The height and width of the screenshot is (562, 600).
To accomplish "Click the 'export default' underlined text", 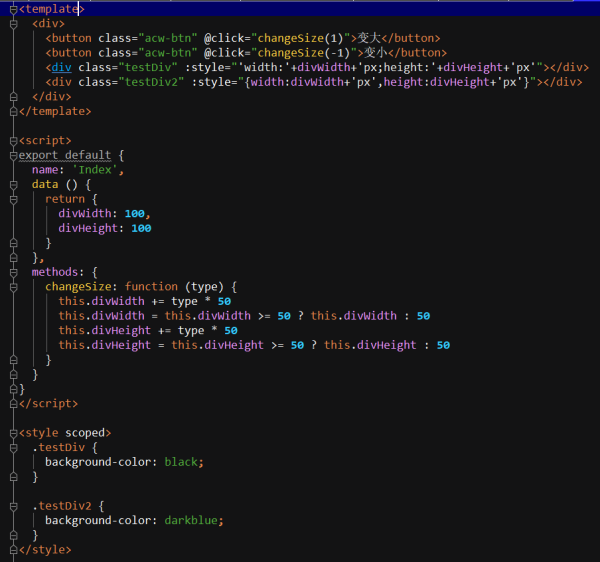I will (x=65, y=155).
